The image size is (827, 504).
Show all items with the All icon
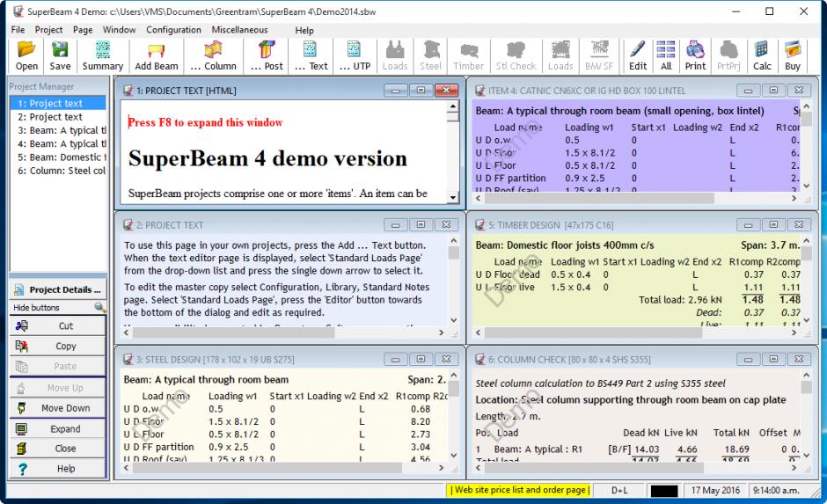click(x=666, y=56)
